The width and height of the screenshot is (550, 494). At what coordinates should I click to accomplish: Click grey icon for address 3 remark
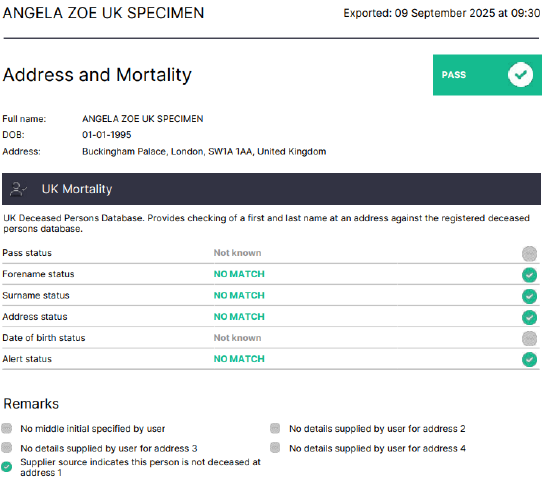pyautogui.click(x=7, y=448)
